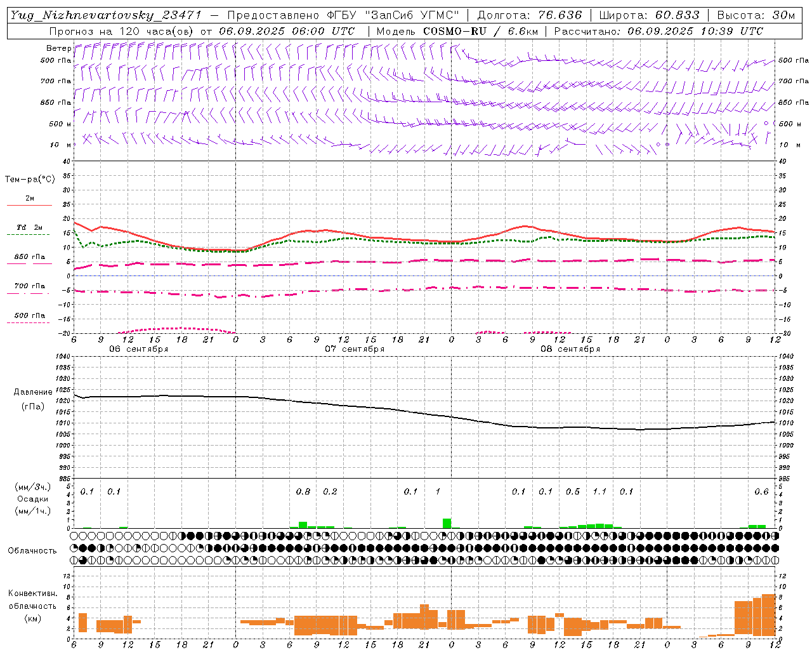812x650 pixels.
Task: Click the '(мм/1ч.)' precipitation unit label
Action: tap(33, 511)
